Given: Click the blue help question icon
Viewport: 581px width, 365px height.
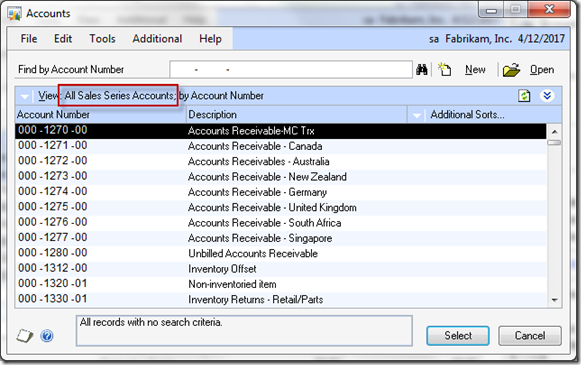Looking at the screenshot, I should [47, 336].
